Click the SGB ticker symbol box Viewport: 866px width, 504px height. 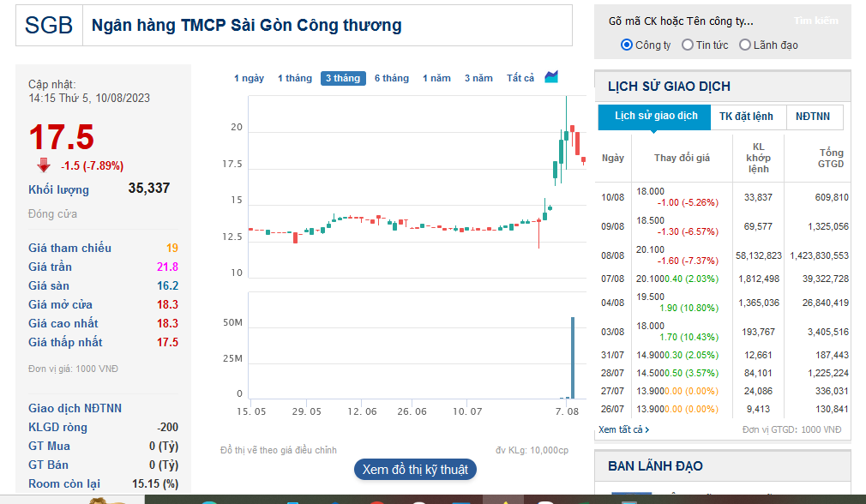(49, 26)
